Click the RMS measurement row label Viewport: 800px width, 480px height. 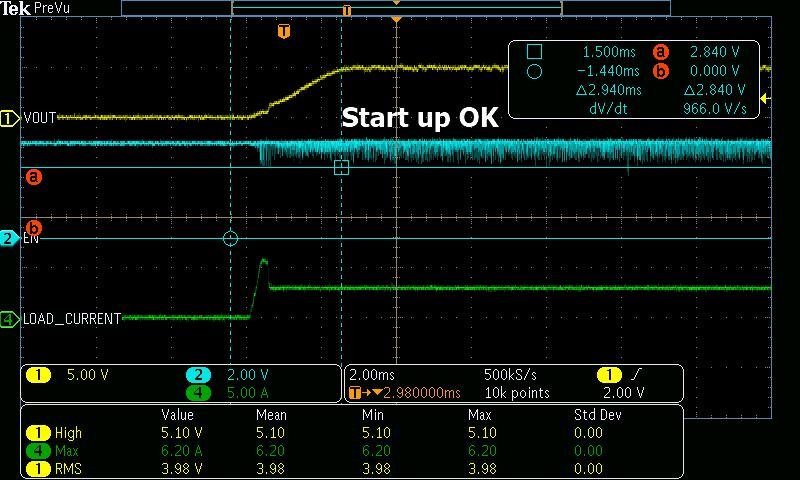click(68, 469)
